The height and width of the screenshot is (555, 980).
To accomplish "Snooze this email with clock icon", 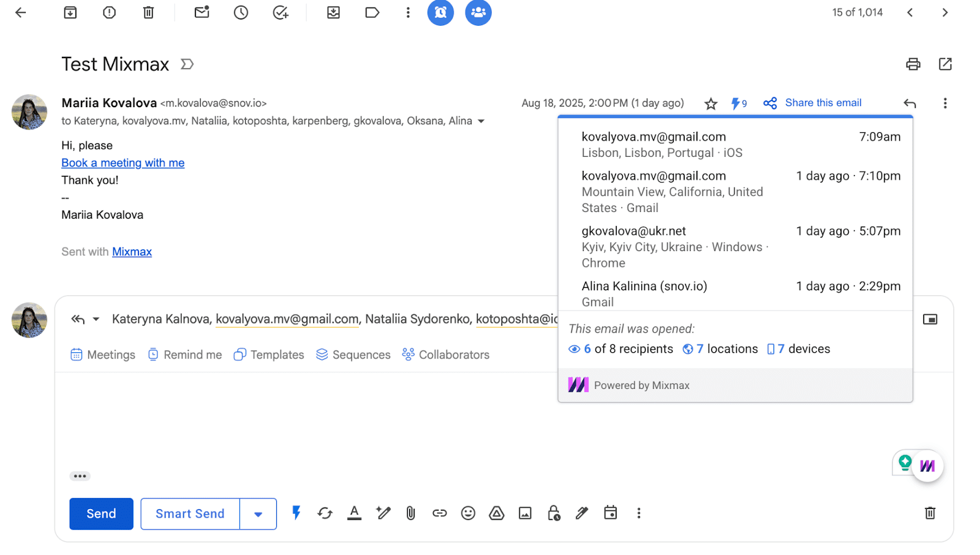I will [241, 12].
